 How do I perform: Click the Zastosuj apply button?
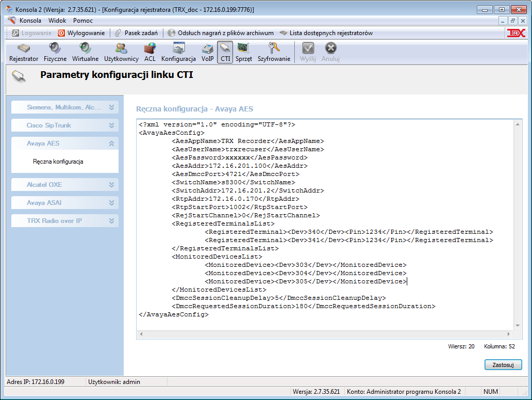point(503,365)
